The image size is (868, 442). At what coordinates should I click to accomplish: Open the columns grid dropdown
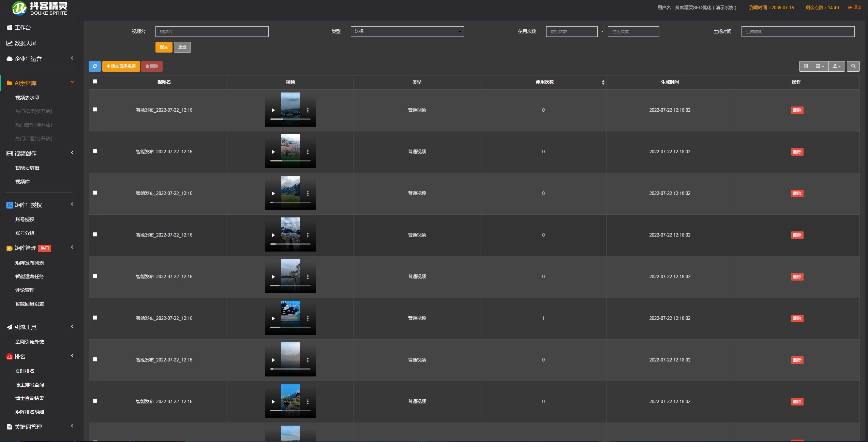(x=820, y=66)
